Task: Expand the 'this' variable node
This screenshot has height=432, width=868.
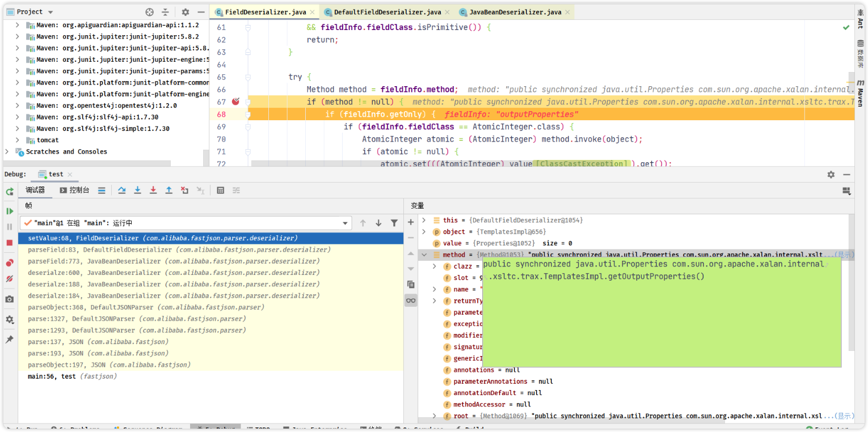Action: (x=424, y=220)
